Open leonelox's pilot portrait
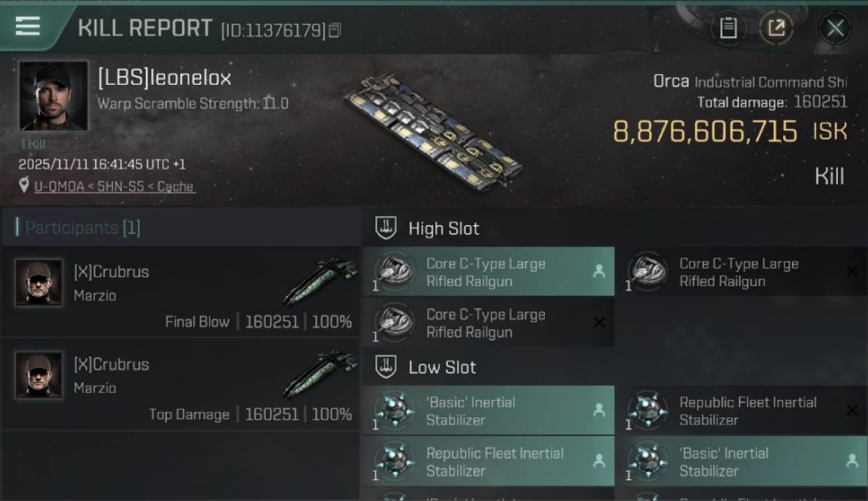Screen dimensions: 868x501 tap(53, 96)
